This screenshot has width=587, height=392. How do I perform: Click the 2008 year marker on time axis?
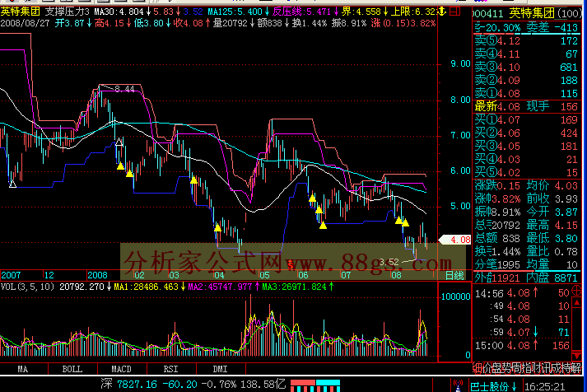98,276
